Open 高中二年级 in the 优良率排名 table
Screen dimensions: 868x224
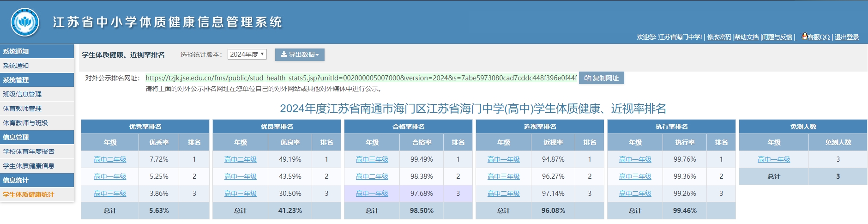tap(241, 159)
